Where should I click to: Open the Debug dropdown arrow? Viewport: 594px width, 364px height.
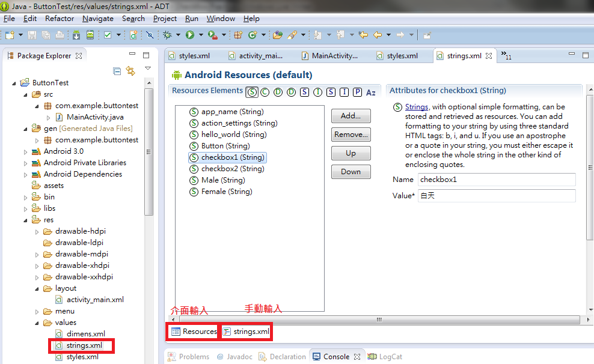(x=178, y=35)
